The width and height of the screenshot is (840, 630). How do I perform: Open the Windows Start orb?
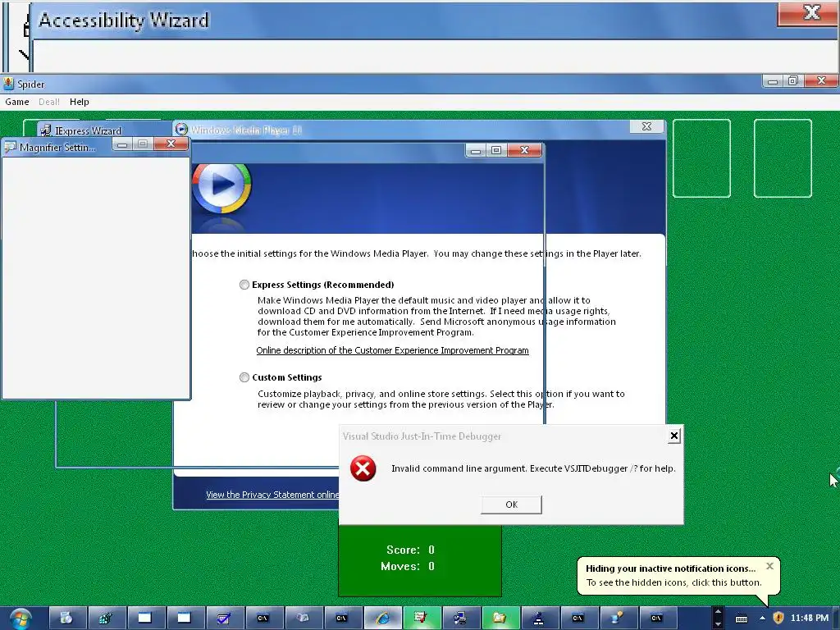(21, 619)
